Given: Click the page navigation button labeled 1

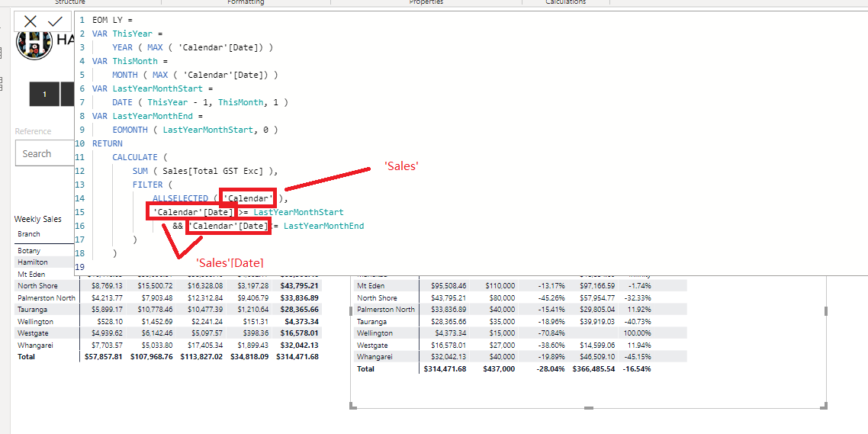Looking at the screenshot, I should coord(44,94).
